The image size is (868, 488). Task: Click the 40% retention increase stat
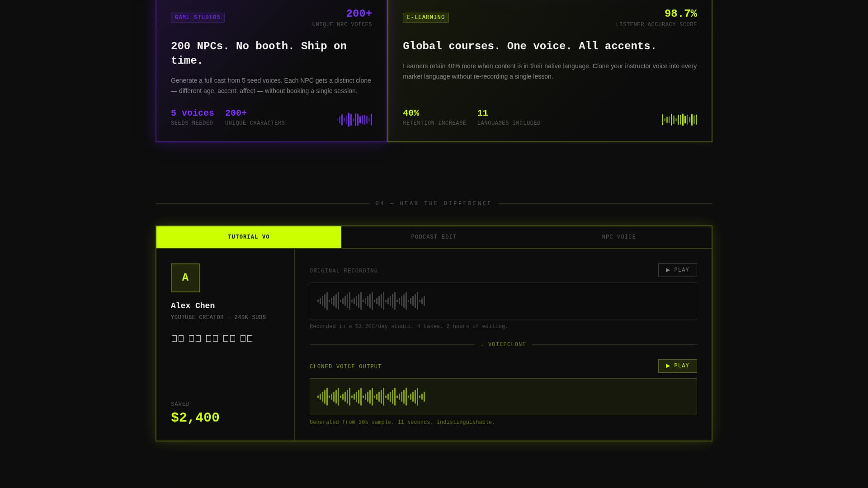click(434, 117)
